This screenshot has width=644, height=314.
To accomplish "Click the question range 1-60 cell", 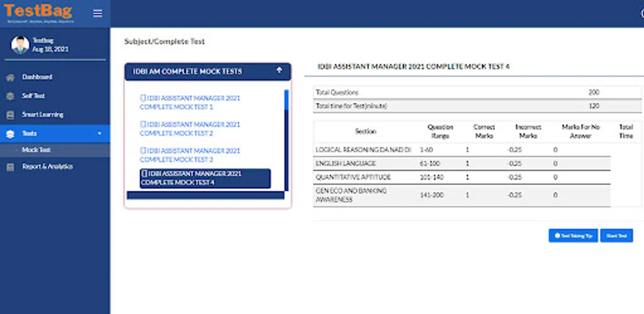I will 426,150.
